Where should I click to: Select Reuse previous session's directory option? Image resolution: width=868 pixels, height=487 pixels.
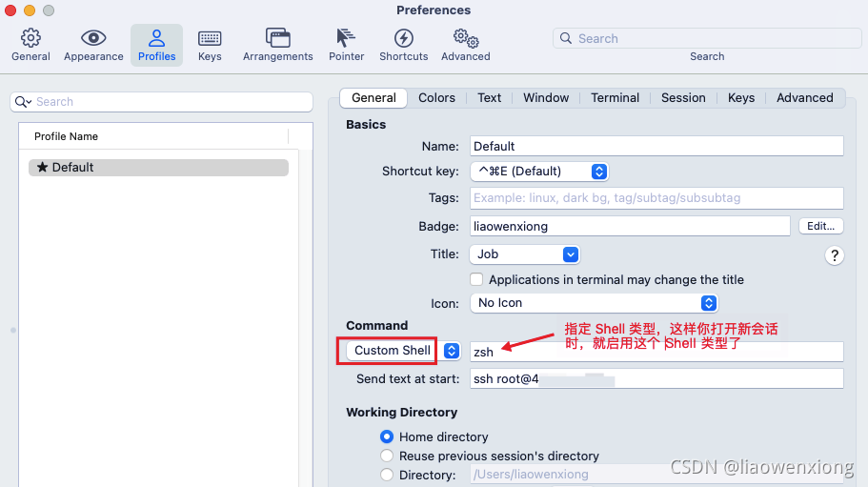[x=387, y=456]
